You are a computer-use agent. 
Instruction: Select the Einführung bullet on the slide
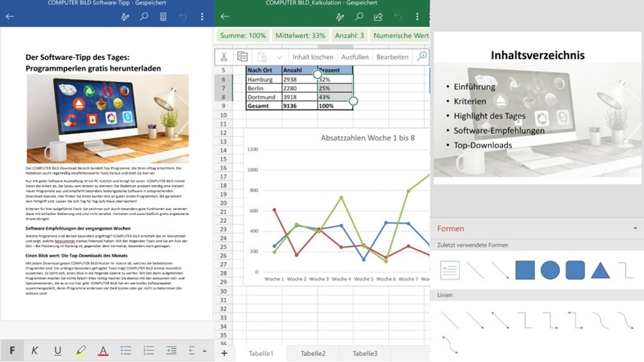[x=474, y=87]
